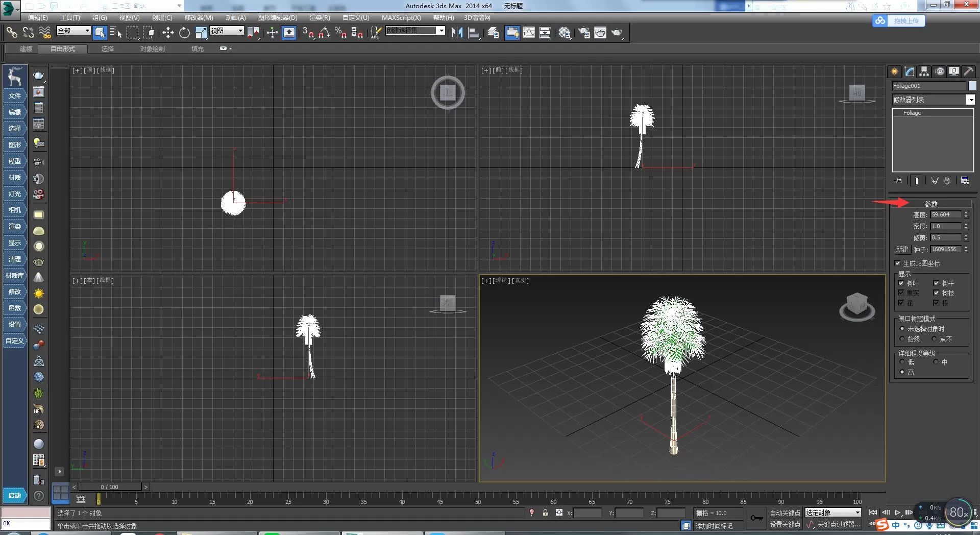The height and width of the screenshot is (535, 980).
Task: Click the Foliage001 object color swatch
Action: (972, 86)
